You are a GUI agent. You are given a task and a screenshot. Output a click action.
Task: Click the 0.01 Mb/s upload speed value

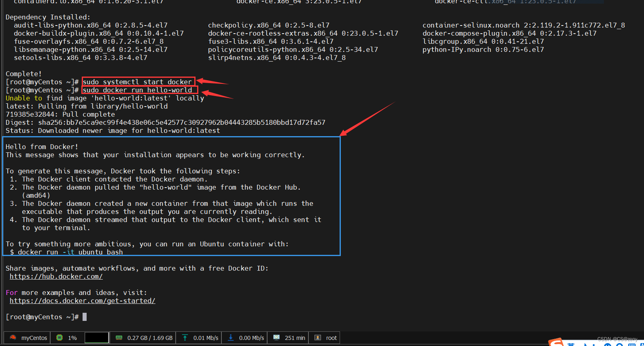206,338
